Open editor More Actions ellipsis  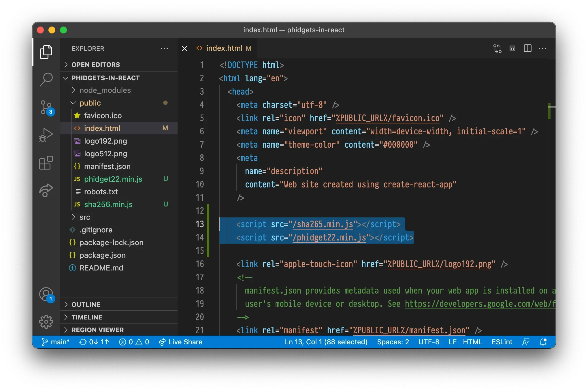542,48
